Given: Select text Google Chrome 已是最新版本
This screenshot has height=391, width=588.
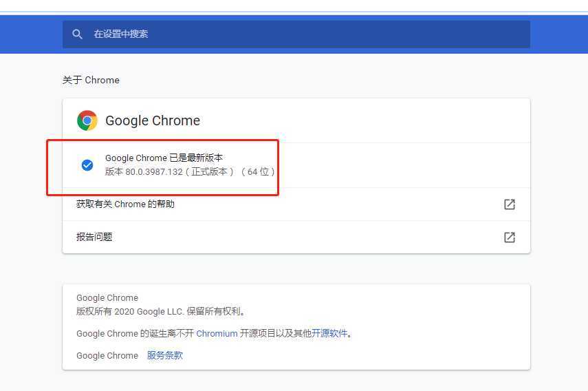Looking at the screenshot, I should coord(164,158).
